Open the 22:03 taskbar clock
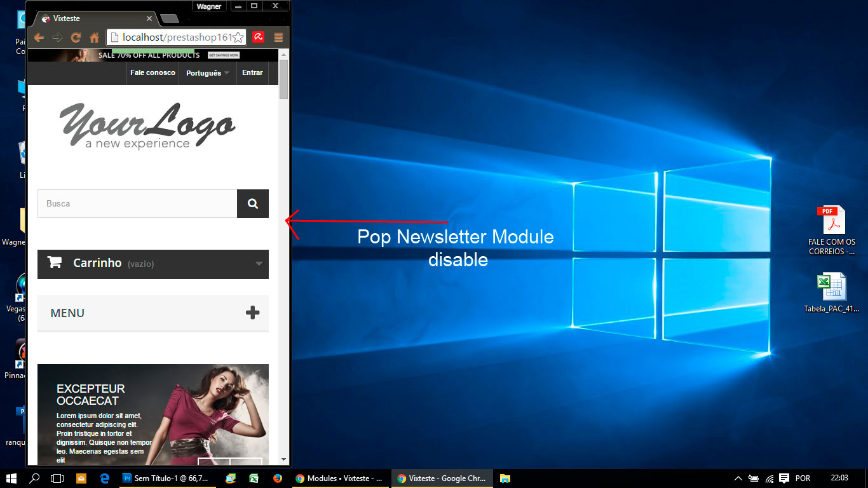 coord(839,478)
